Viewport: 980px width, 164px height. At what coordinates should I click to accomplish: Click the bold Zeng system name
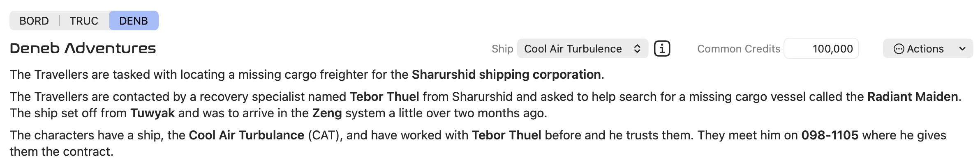[327, 113]
